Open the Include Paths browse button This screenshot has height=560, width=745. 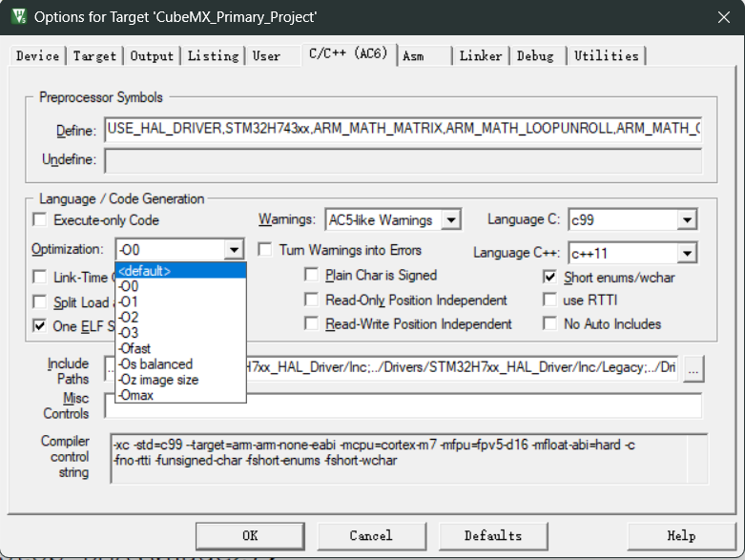click(693, 369)
